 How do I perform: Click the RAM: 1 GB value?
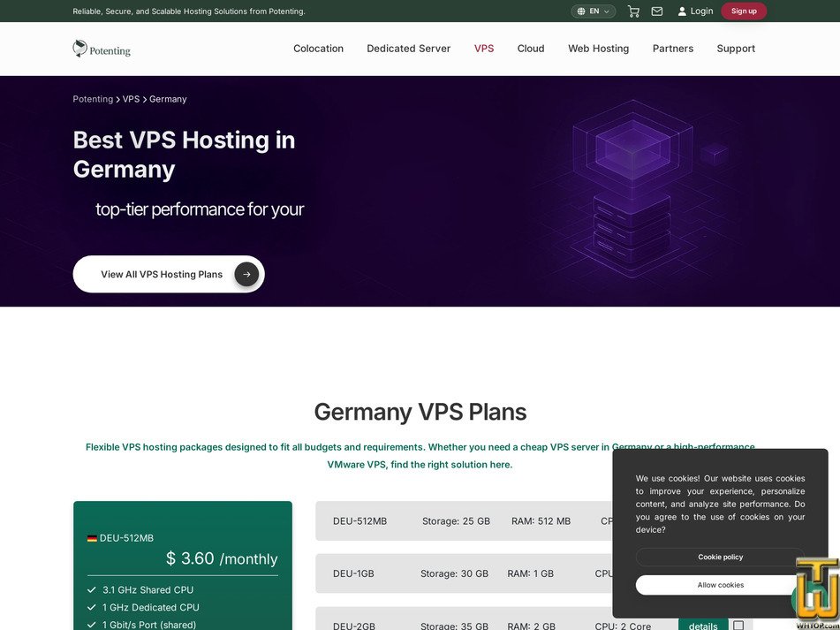[530, 573]
